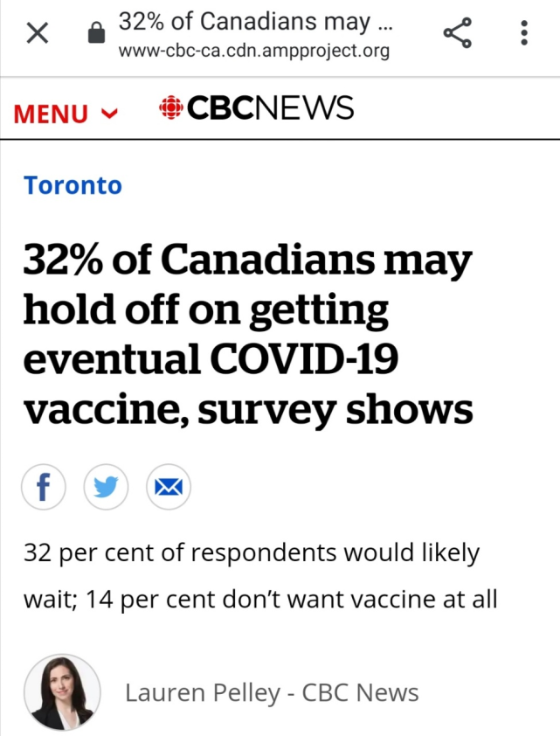Tap the page title in address bar
The width and height of the screenshot is (560, 736).
pos(256,22)
